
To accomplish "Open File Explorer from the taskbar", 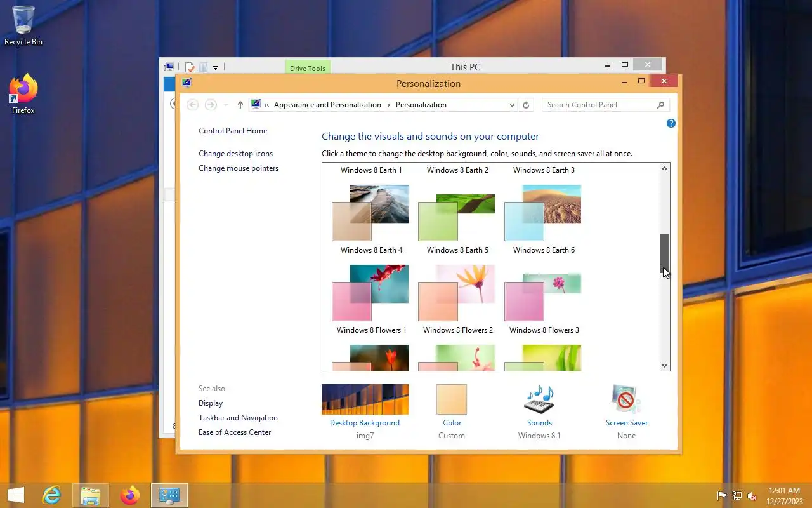I will point(91,495).
